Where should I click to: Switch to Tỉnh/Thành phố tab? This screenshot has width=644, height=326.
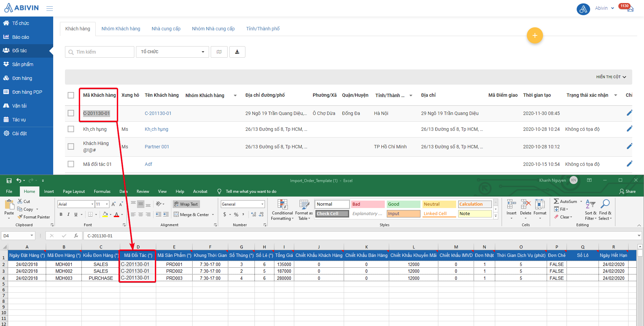click(263, 29)
